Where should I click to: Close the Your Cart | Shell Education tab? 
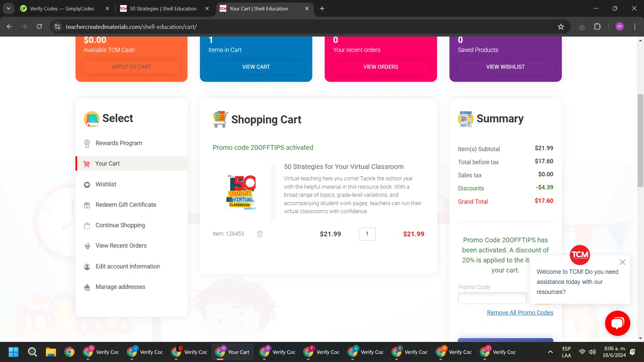click(x=307, y=9)
